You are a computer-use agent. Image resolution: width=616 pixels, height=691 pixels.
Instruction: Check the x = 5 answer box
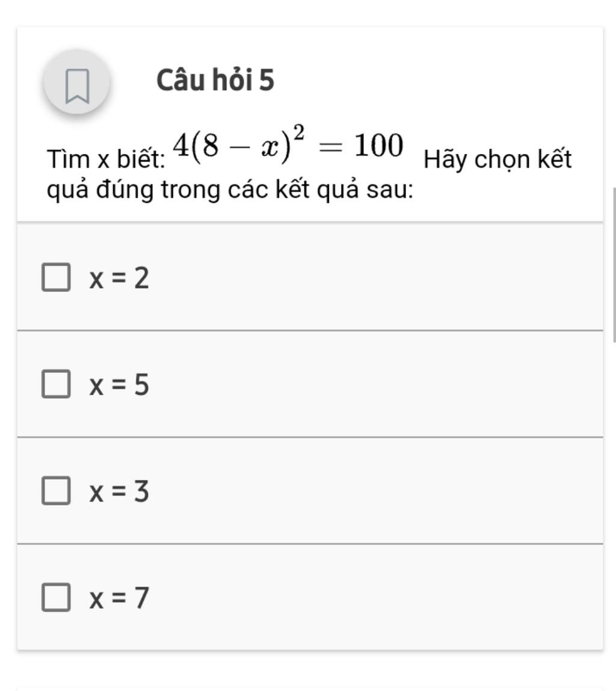click(x=56, y=384)
